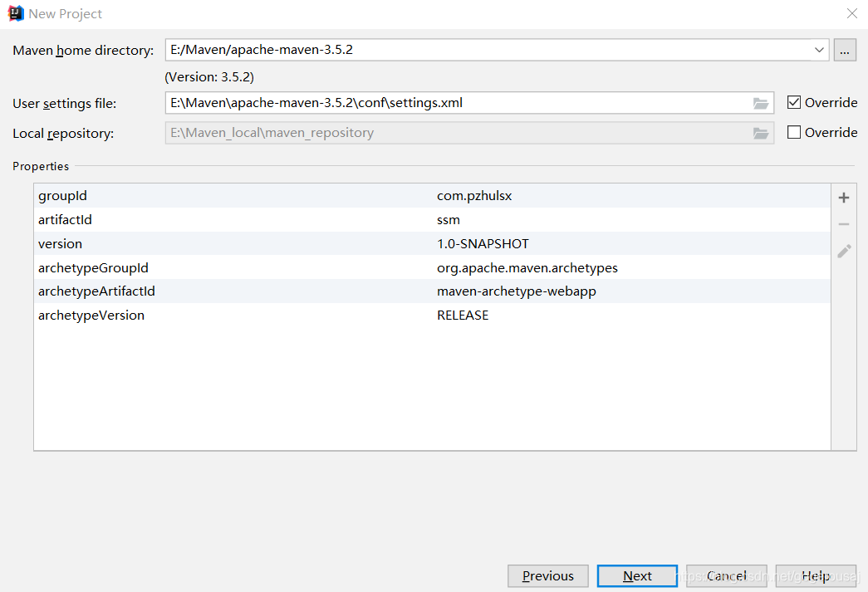Click the ellipsis browse button for Maven home

845,51
